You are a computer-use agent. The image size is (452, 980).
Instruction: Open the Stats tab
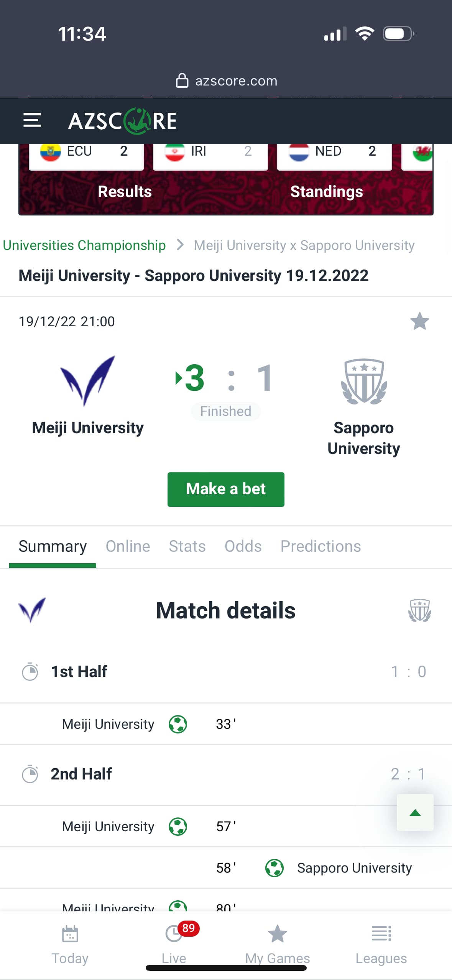187,546
